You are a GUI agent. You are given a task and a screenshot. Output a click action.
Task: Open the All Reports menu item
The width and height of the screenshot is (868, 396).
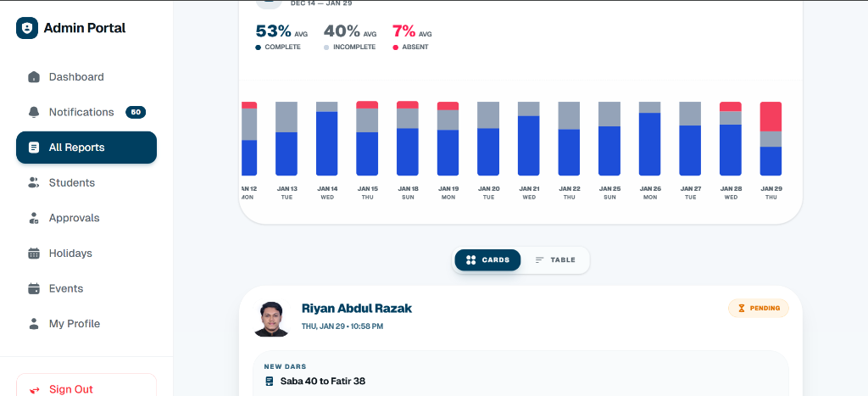(x=86, y=148)
